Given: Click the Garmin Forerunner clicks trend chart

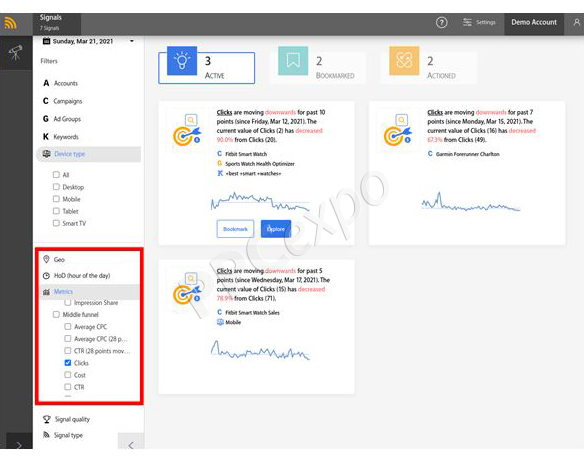Looking at the screenshot, I should coord(471,202).
